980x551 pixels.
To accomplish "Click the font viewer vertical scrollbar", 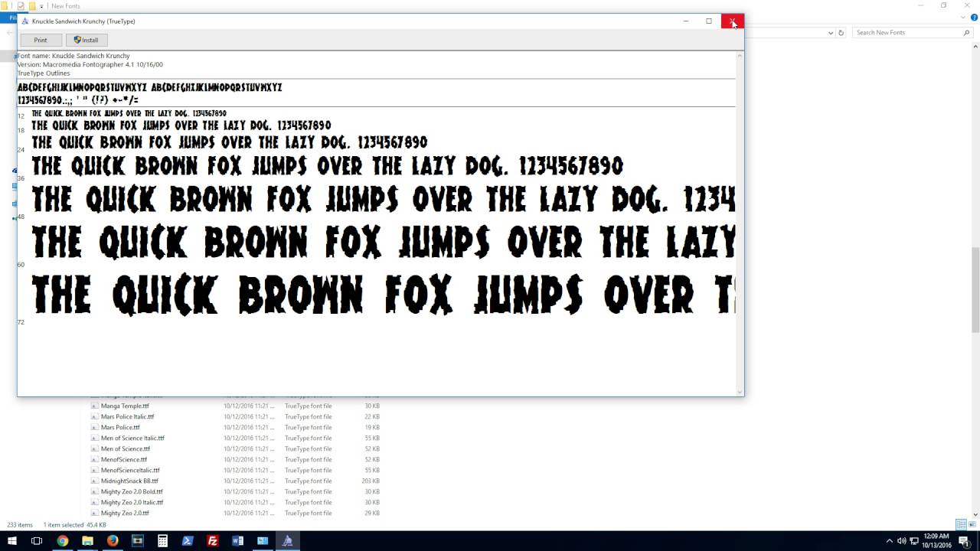I will [740, 222].
